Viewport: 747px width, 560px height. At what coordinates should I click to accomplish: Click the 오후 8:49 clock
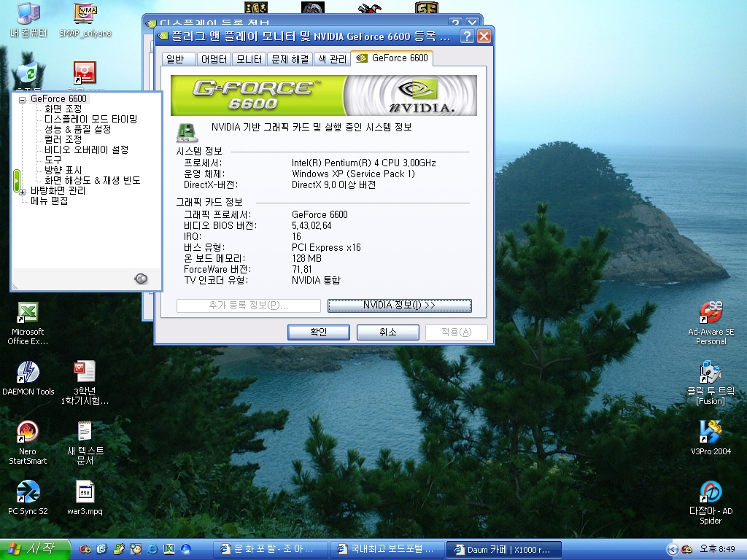click(x=717, y=550)
